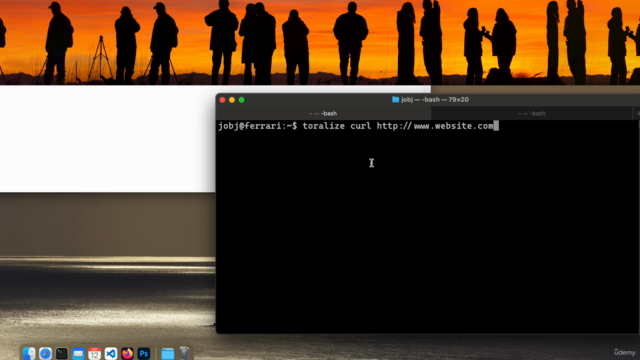Image resolution: width=640 pixels, height=360 pixels.
Task: Click the folder icon in Terminal title
Action: pyautogui.click(x=395, y=100)
